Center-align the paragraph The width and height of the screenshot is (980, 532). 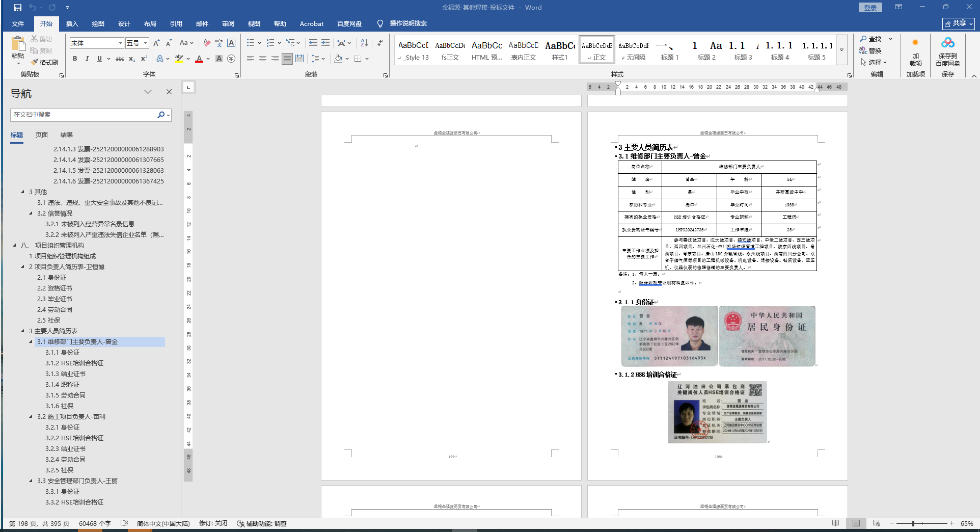pos(263,59)
